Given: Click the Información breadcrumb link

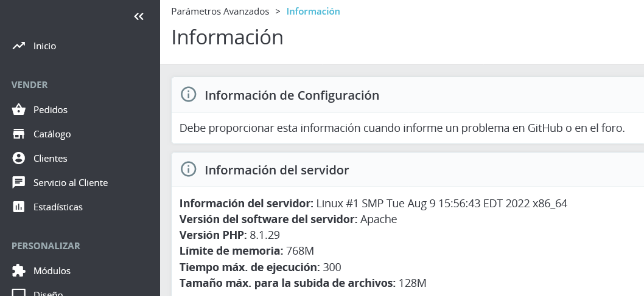Looking at the screenshot, I should [x=313, y=12].
